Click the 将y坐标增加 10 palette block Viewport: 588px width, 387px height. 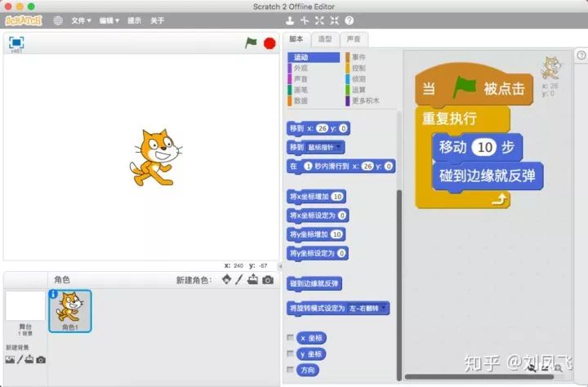[x=316, y=235]
